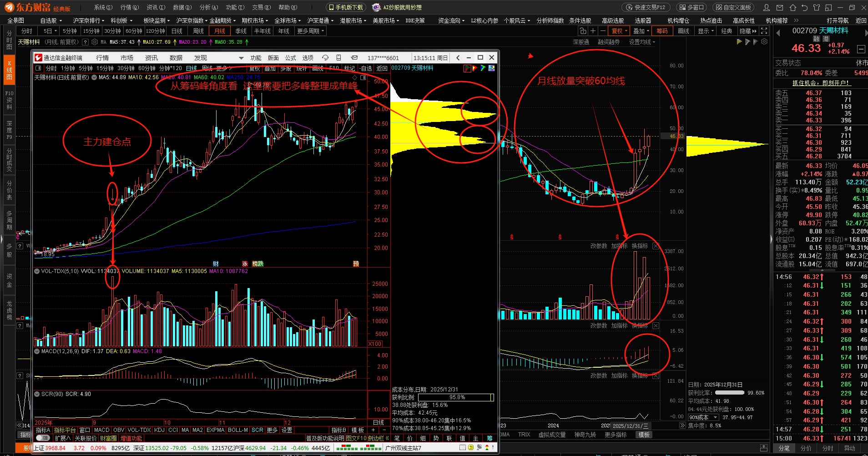This screenshot has height=456, width=868.
Task: Open 行情 menu in TDX window
Action: coord(102,58)
